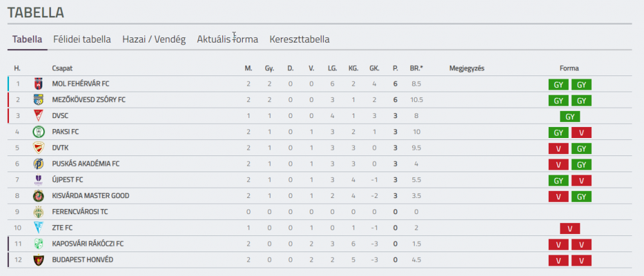This screenshot has width=644, height=276.
Task: Click the Mezőkövesd Zsóry FC team logo
Action: [x=38, y=100]
